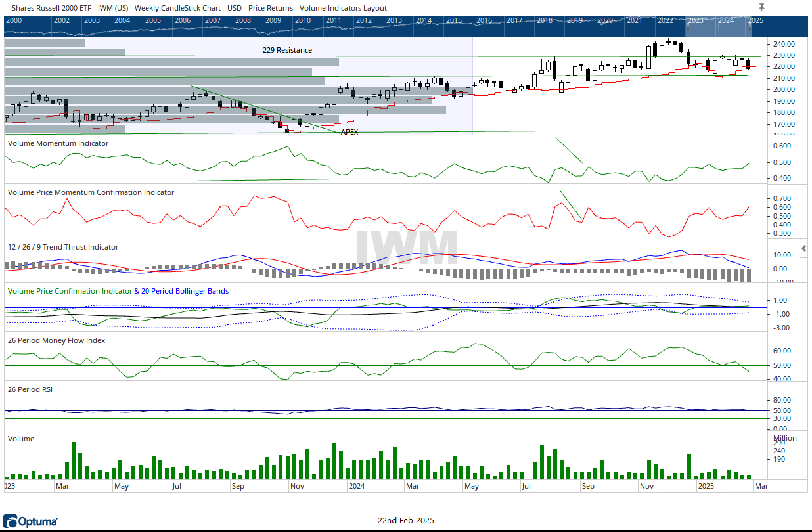Click the Million label on the volume axis
This screenshot has height=532, width=812.
pyautogui.click(x=785, y=438)
